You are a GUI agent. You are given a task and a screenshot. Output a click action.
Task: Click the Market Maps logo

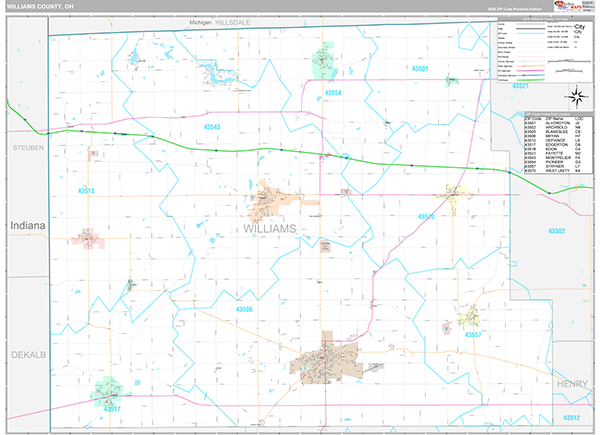pyautogui.click(x=568, y=6)
